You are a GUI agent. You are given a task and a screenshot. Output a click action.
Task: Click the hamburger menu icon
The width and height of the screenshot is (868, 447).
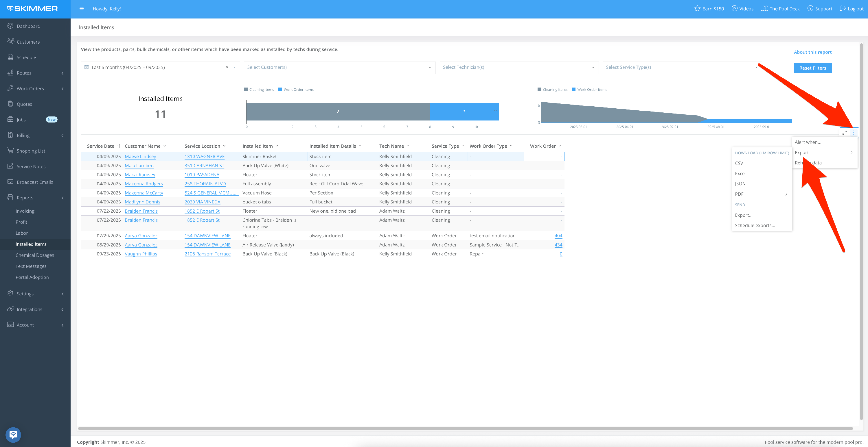click(x=82, y=9)
